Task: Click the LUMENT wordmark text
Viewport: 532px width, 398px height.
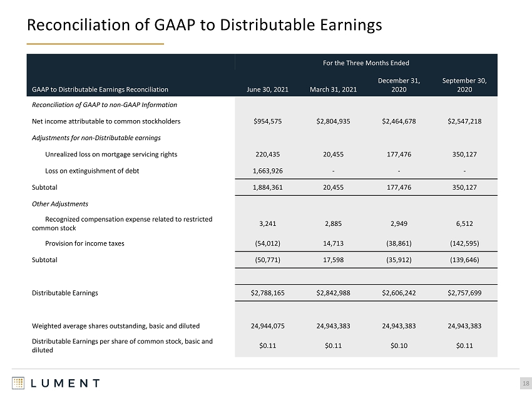Action: [x=66, y=384]
